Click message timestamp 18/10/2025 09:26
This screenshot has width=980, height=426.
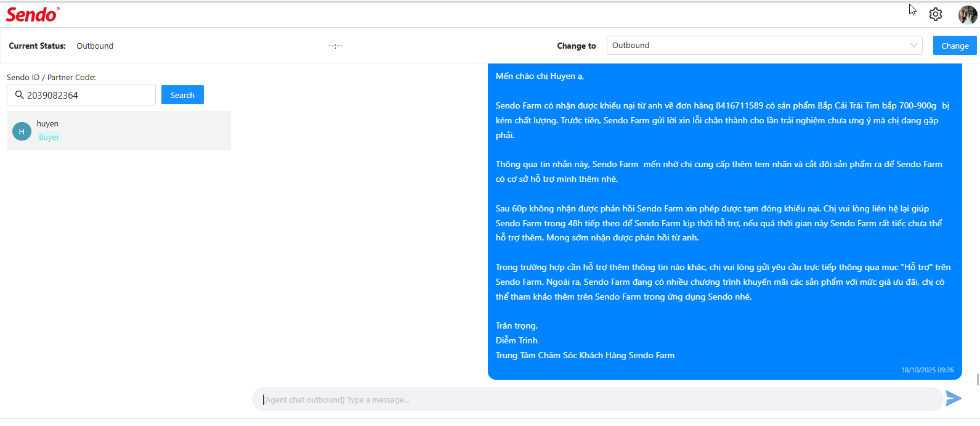(x=928, y=370)
